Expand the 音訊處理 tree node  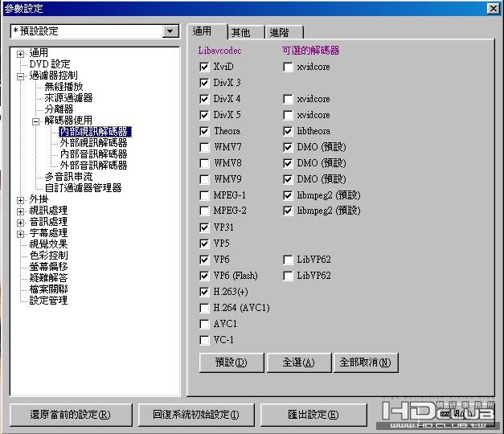click(x=21, y=223)
